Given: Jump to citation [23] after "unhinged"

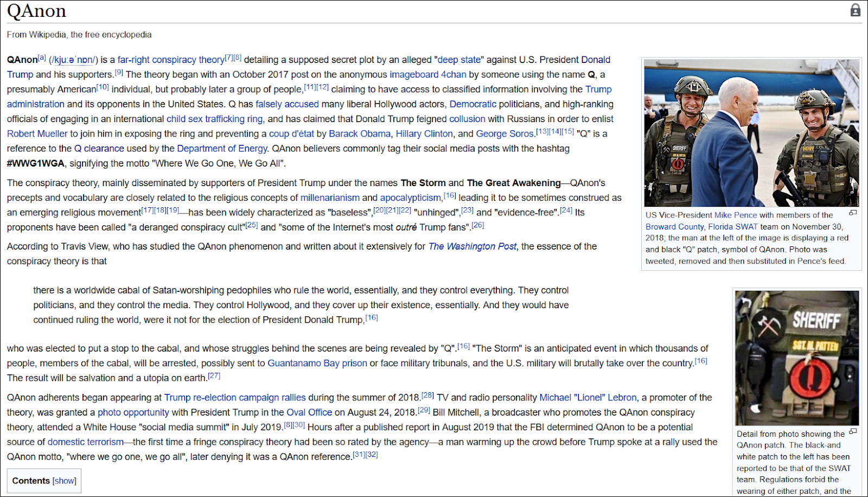Looking at the screenshot, I should coord(468,210).
